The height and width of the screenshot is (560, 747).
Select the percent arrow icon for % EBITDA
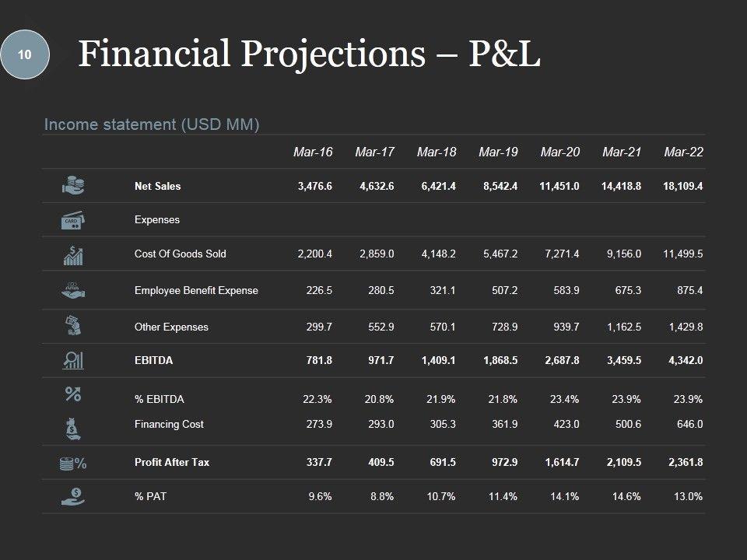[x=72, y=394]
